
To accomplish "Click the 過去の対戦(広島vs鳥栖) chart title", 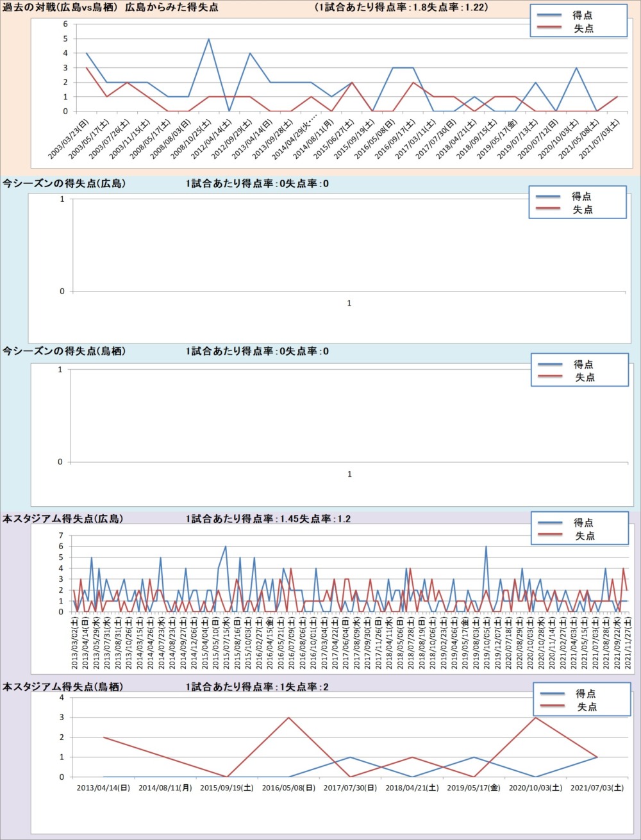I will pyautogui.click(x=110, y=8).
